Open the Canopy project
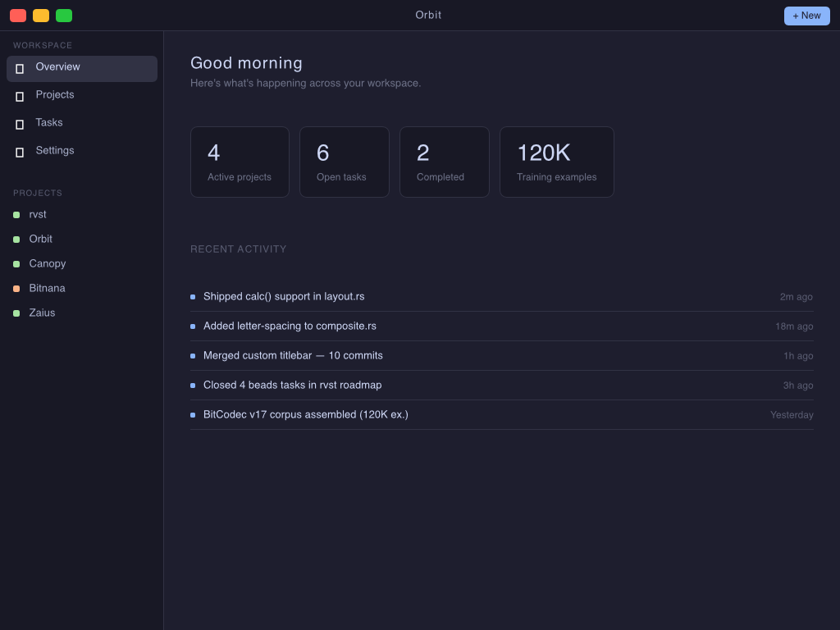The image size is (840, 630). click(47, 263)
